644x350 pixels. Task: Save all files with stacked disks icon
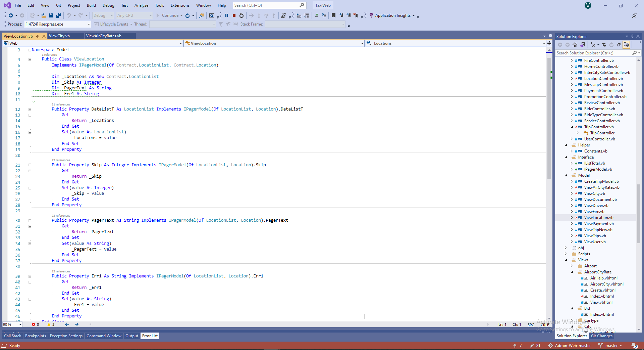tap(59, 15)
